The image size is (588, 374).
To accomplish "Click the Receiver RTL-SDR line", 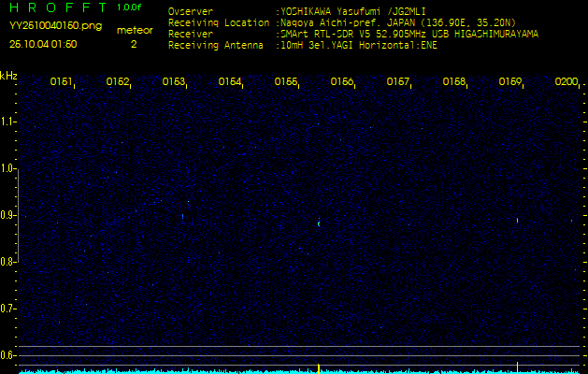I will tap(353, 35).
